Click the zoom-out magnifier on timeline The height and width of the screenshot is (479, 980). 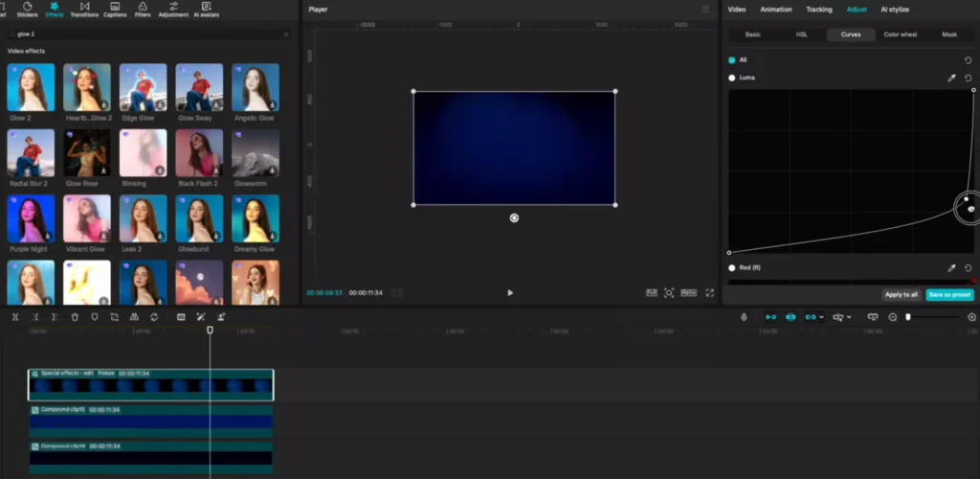point(893,317)
